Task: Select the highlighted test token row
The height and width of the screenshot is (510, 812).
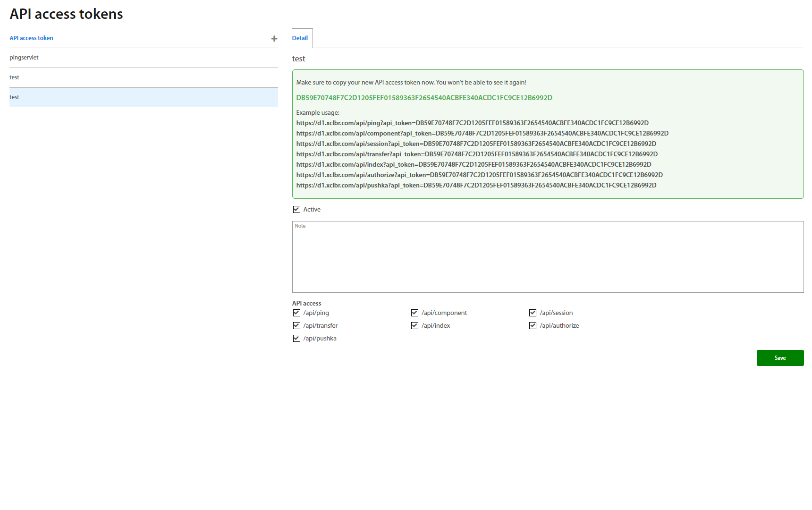Action: [144, 97]
